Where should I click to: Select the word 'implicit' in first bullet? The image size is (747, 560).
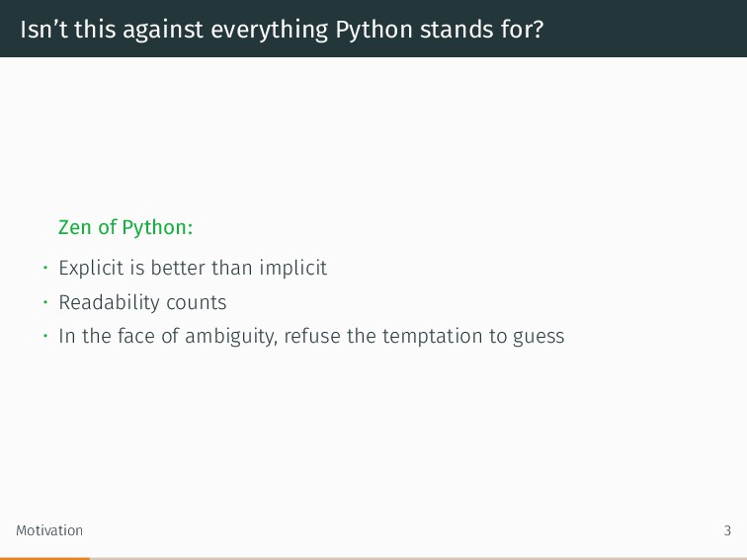[x=293, y=268]
